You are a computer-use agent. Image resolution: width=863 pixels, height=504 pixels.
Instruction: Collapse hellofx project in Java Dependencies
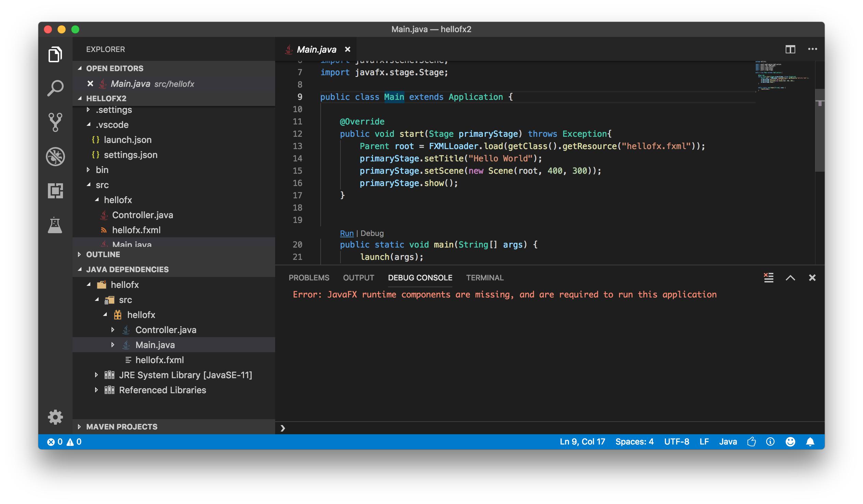tap(88, 285)
